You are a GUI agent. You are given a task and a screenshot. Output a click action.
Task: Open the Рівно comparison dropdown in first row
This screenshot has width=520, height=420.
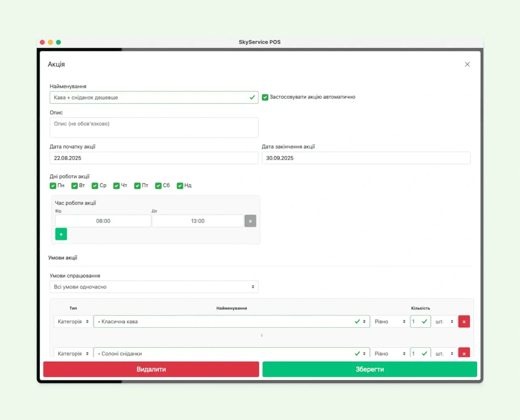(389, 322)
